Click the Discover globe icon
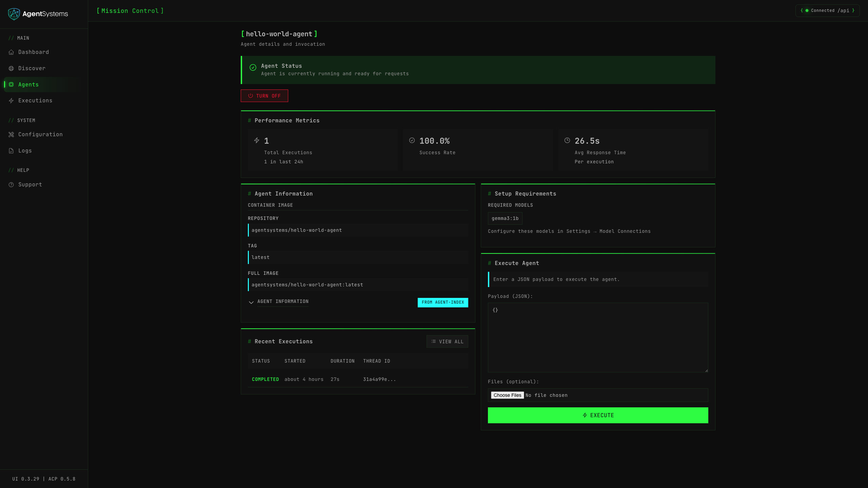This screenshot has width=868, height=488. (11, 68)
